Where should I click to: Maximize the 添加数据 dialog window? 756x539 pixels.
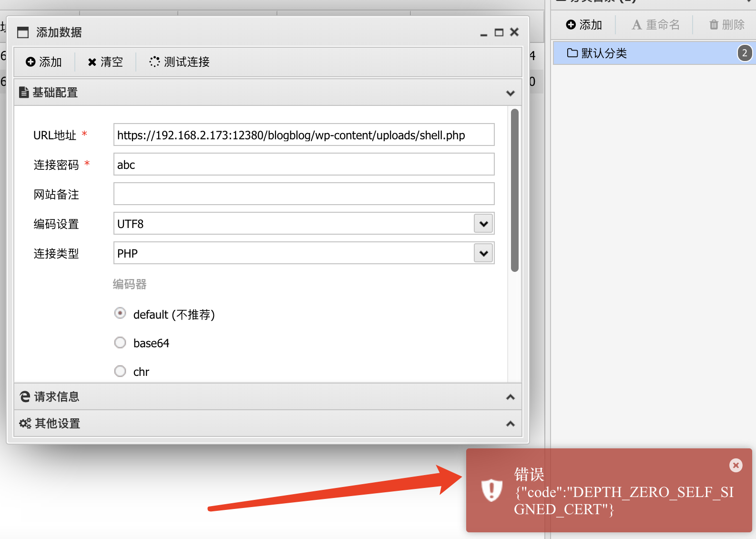499,32
